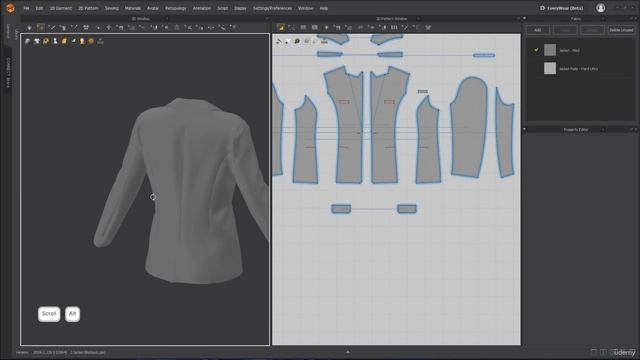Open the Property Editor tab dropdown arrow
The image size is (640, 360).
click(603, 130)
